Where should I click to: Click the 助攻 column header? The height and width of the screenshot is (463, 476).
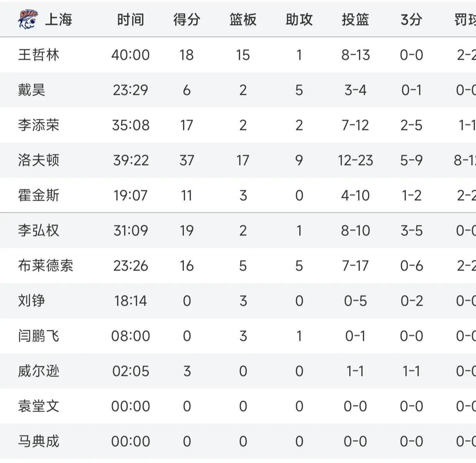pos(299,20)
